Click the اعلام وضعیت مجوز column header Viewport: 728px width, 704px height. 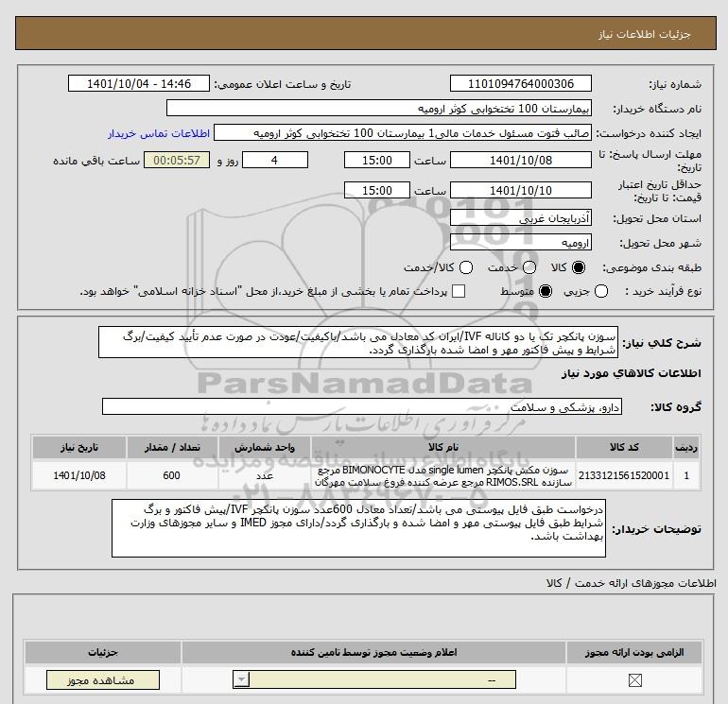pyautogui.click(x=373, y=652)
